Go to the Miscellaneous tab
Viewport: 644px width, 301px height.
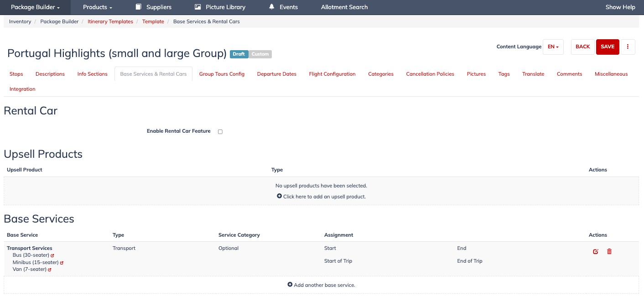(611, 74)
